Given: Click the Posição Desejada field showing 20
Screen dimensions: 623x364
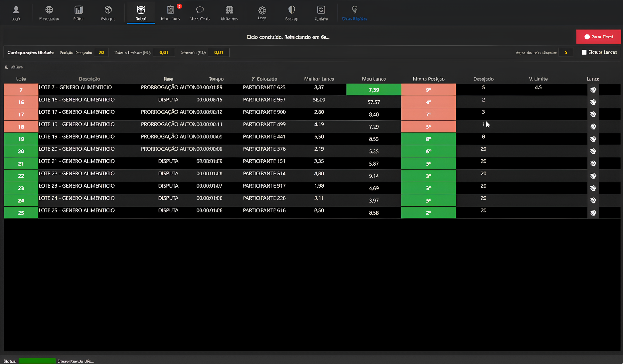Looking at the screenshot, I should pos(101,52).
